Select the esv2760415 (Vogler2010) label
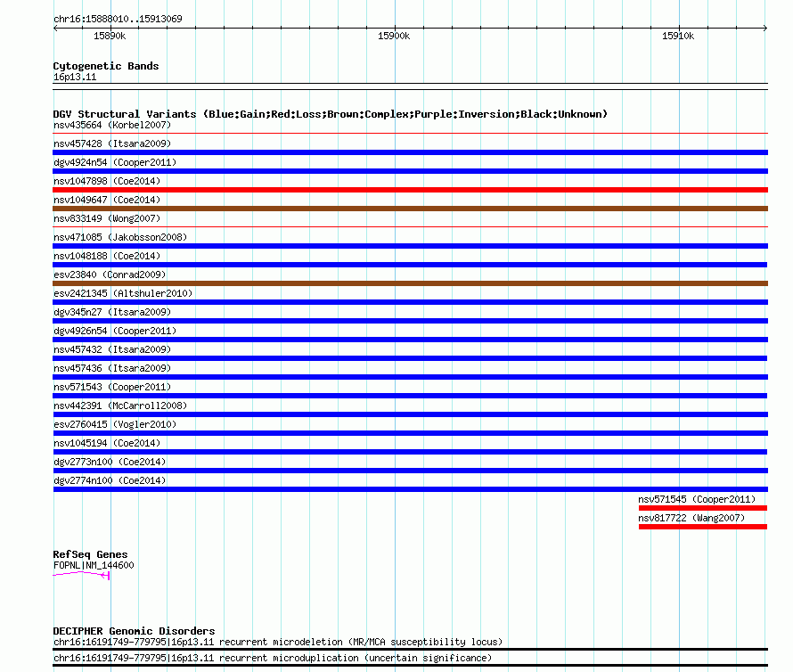This screenshot has height=672, width=793. point(115,424)
